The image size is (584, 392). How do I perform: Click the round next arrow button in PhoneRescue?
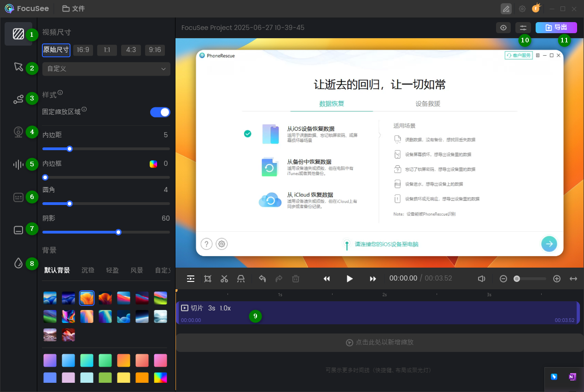(x=549, y=244)
